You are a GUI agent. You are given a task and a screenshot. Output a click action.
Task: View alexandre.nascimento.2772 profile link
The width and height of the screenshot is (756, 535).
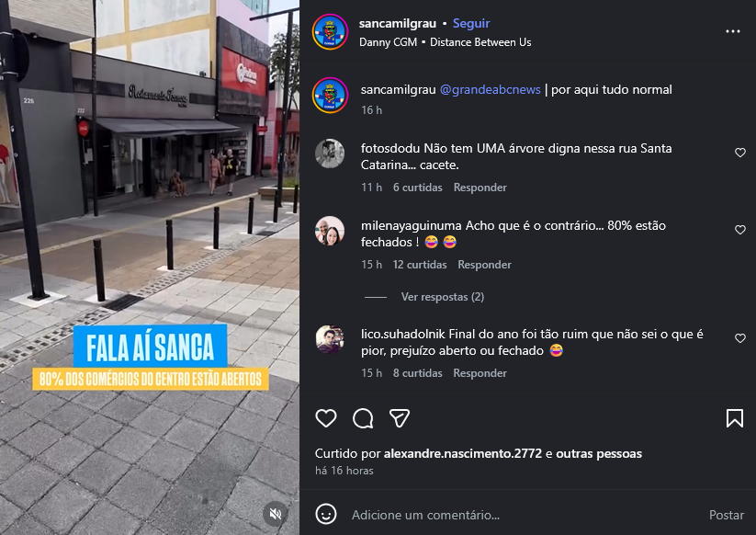462,453
